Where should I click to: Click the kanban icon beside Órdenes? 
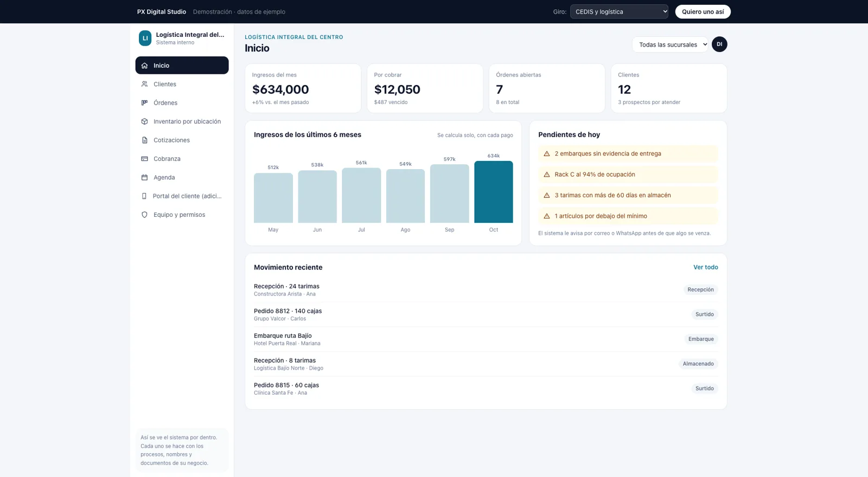pyautogui.click(x=144, y=102)
